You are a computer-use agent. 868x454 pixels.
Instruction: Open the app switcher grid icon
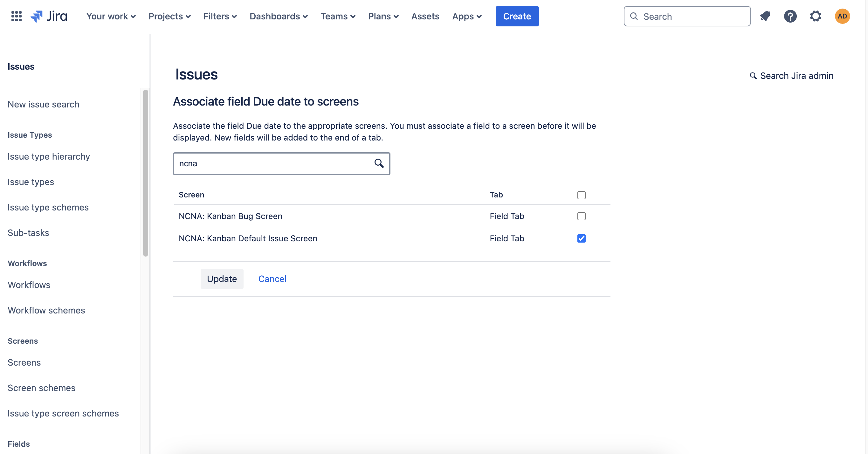tap(16, 16)
